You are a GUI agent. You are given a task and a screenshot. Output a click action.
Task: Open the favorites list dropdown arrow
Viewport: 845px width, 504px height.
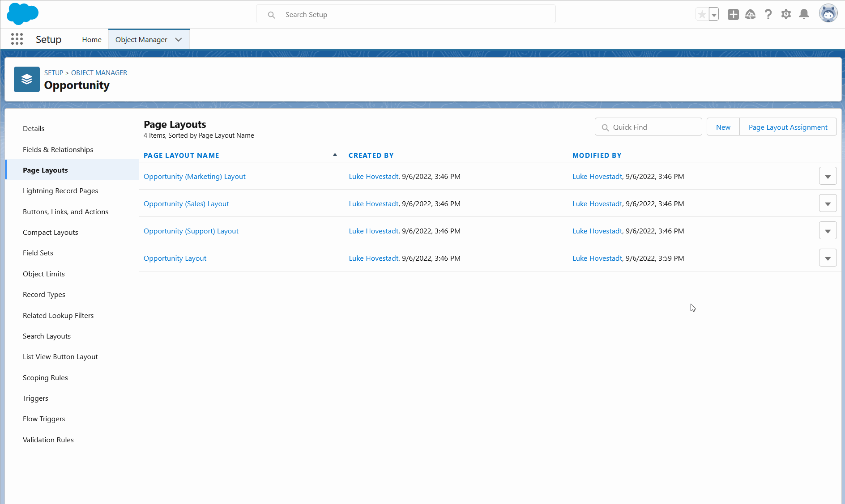click(714, 14)
